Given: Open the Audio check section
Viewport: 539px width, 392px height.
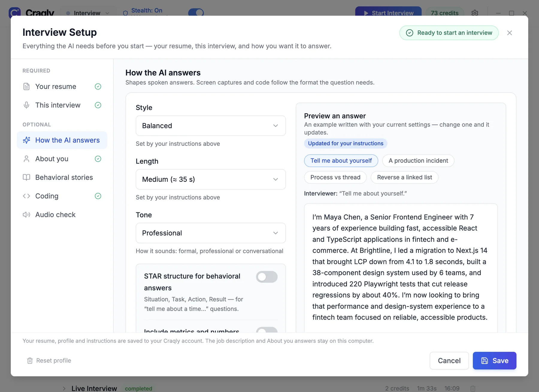Looking at the screenshot, I should pyautogui.click(x=62, y=215).
